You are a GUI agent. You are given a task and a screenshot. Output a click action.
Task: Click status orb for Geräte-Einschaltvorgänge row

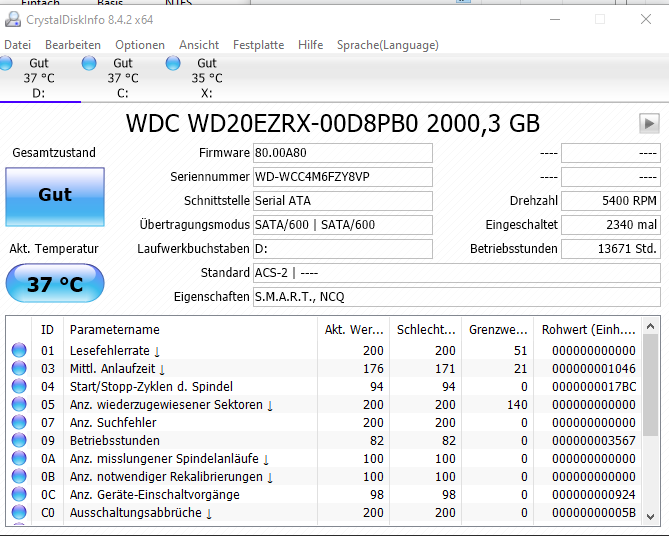pos(19,494)
